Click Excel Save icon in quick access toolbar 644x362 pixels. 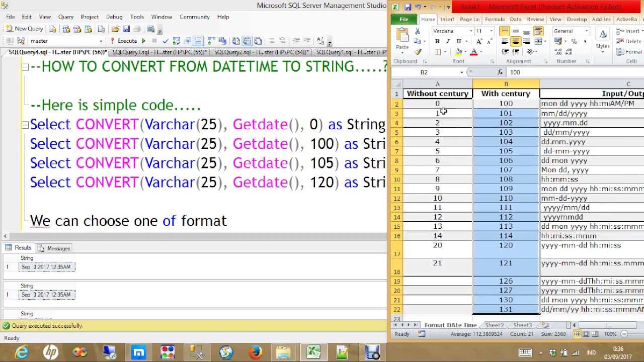(408, 7)
